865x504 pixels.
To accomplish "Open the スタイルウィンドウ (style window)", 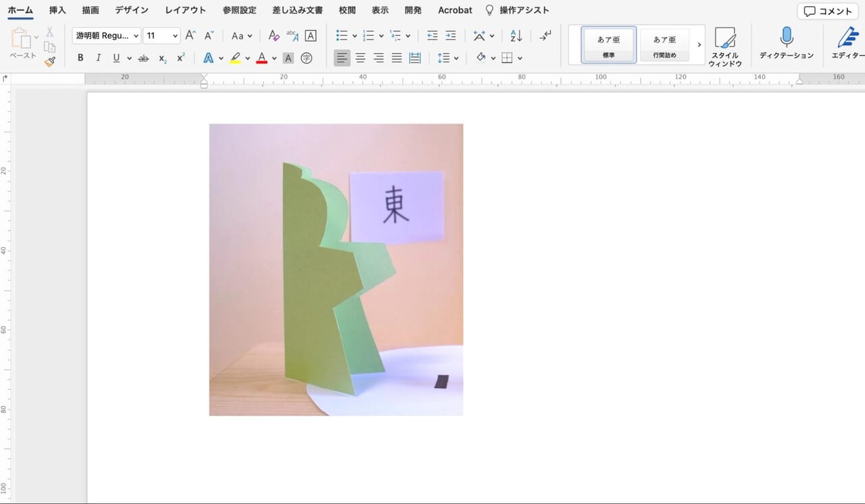I will coord(725,46).
